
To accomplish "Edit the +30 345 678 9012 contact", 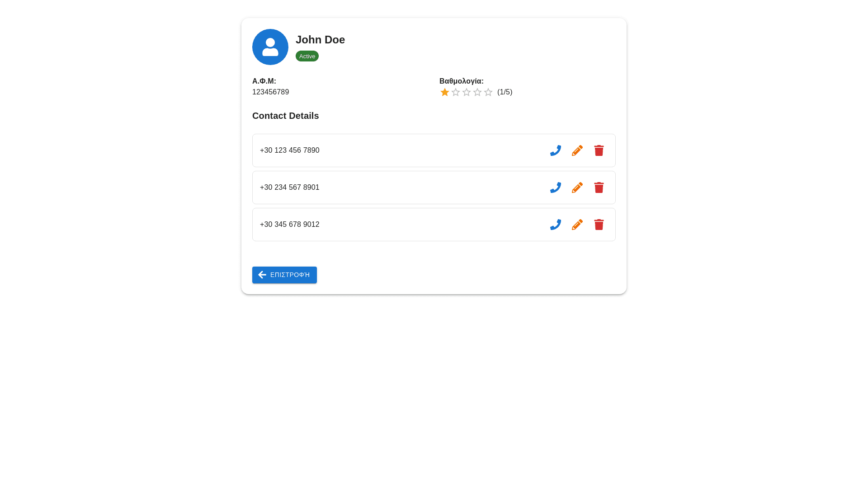I will pyautogui.click(x=577, y=225).
